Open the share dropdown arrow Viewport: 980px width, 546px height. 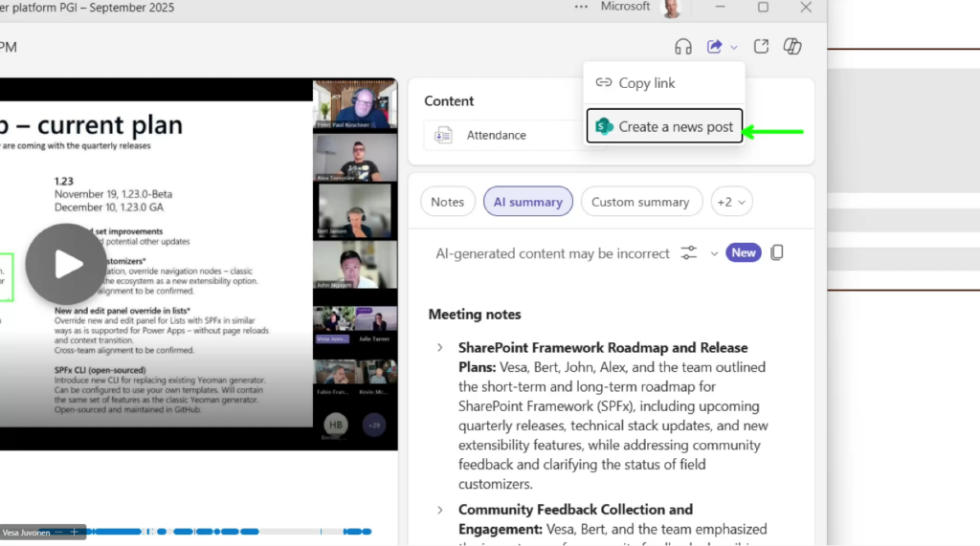point(734,48)
